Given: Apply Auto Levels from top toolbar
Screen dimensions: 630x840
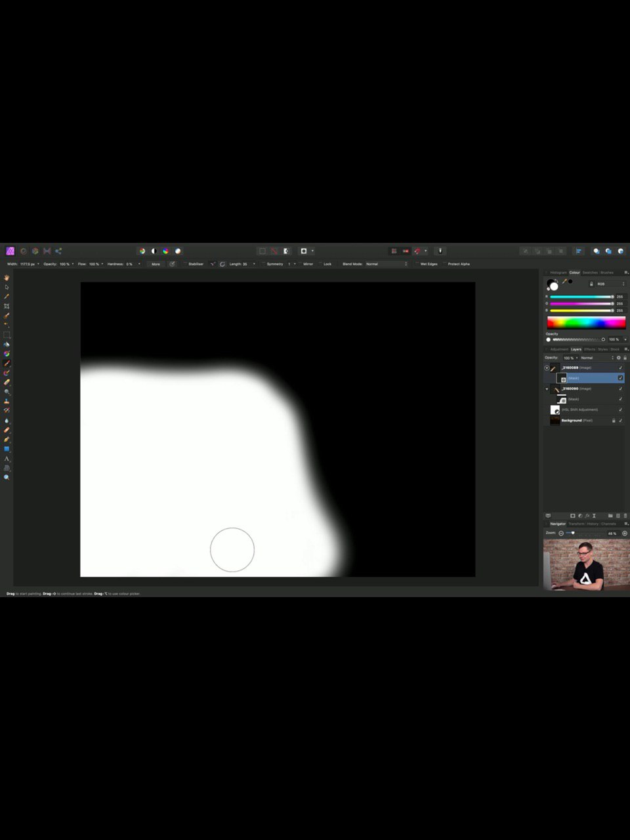Looking at the screenshot, I should pyautogui.click(x=142, y=251).
